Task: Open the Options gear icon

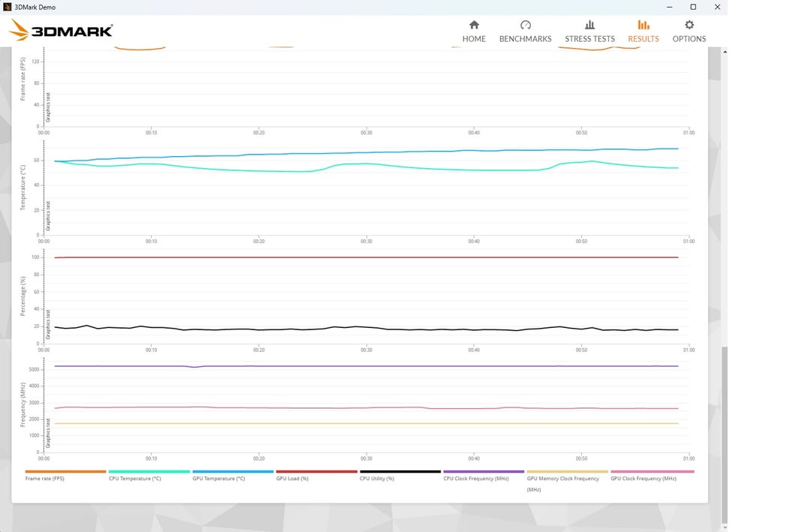Action: pyautogui.click(x=689, y=25)
